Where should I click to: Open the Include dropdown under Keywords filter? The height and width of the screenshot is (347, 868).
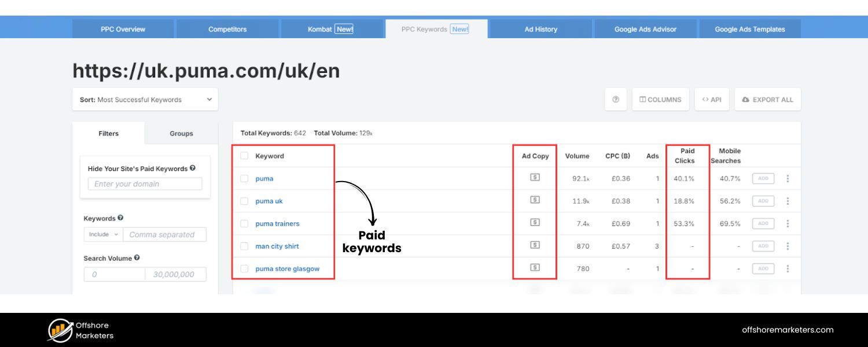tap(102, 234)
